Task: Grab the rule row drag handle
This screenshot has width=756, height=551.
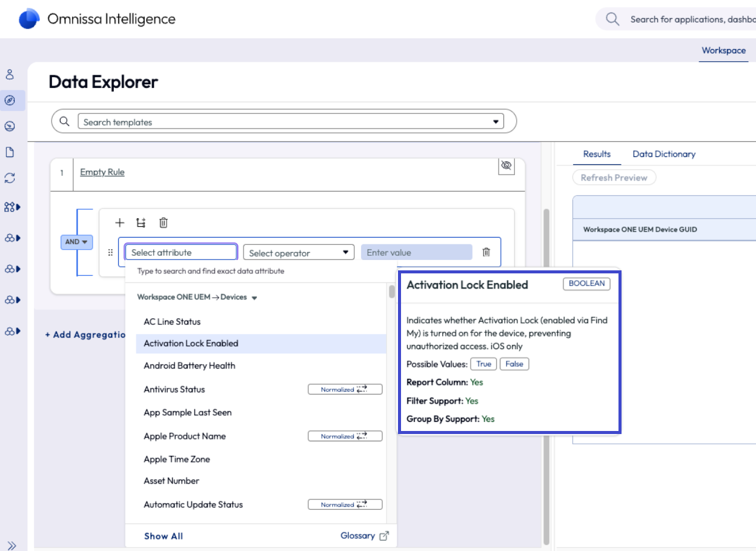Action: pos(110,253)
